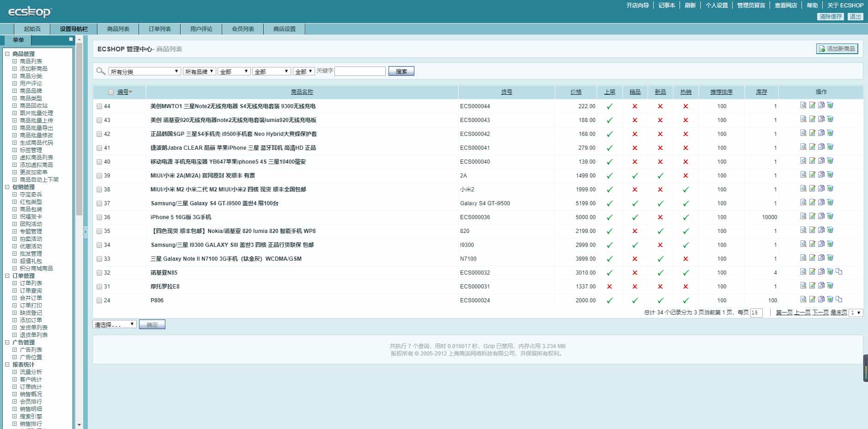Click the trash icon for MIUI 小米 M2

(x=830, y=189)
